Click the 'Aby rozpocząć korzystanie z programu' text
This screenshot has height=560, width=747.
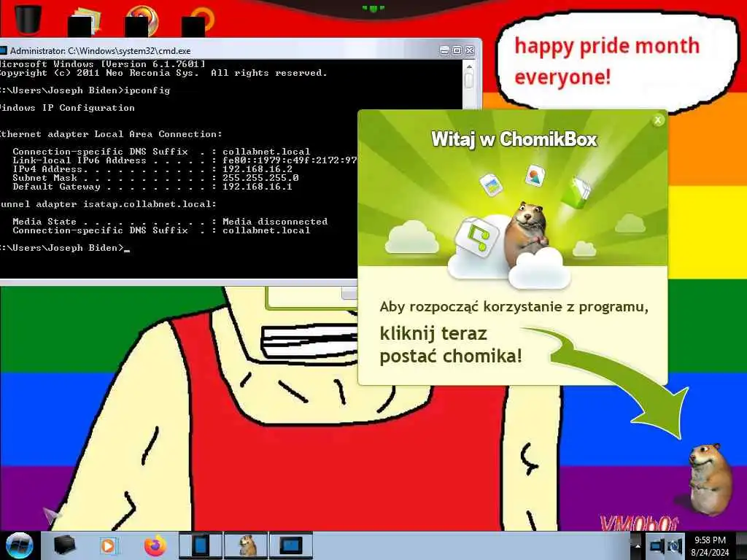point(514,307)
